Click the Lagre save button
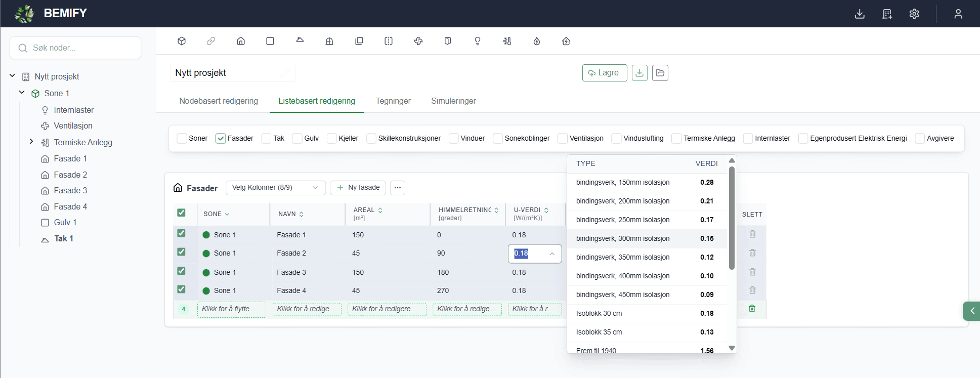This screenshot has height=378, width=980. pos(605,73)
